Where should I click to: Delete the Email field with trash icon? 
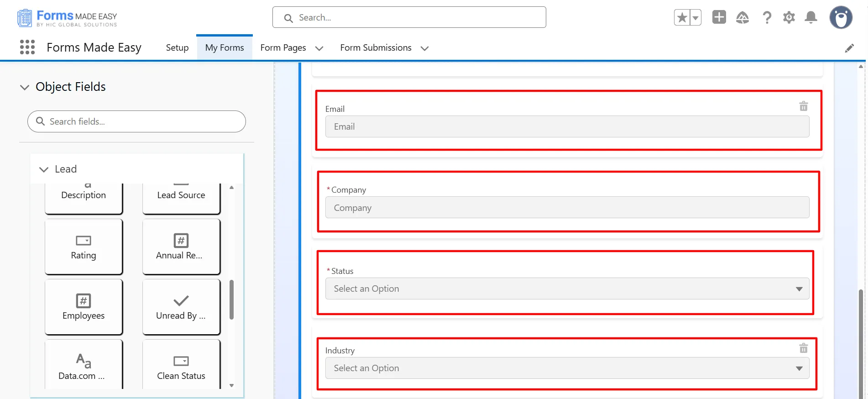[803, 106]
